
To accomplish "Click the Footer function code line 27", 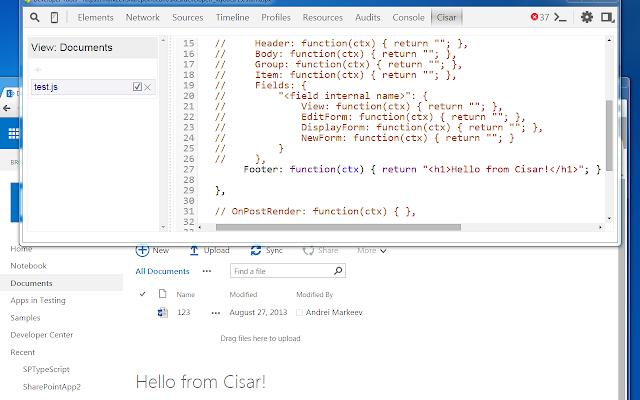I will [x=422, y=169].
